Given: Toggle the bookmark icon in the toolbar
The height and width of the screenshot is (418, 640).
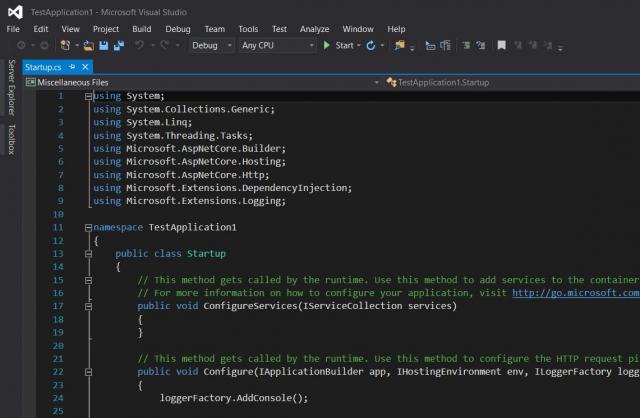Looking at the screenshot, I should pos(502,45).
